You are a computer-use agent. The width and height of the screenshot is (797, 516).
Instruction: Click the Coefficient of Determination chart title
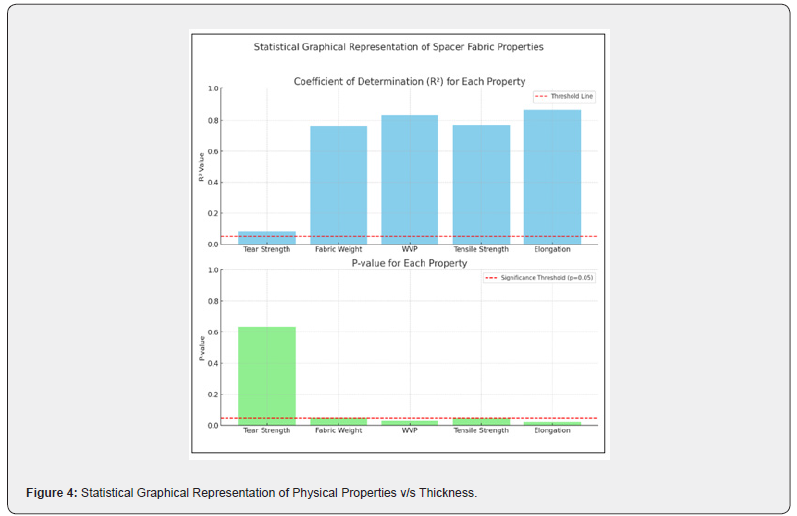click(x=408, y=81)
